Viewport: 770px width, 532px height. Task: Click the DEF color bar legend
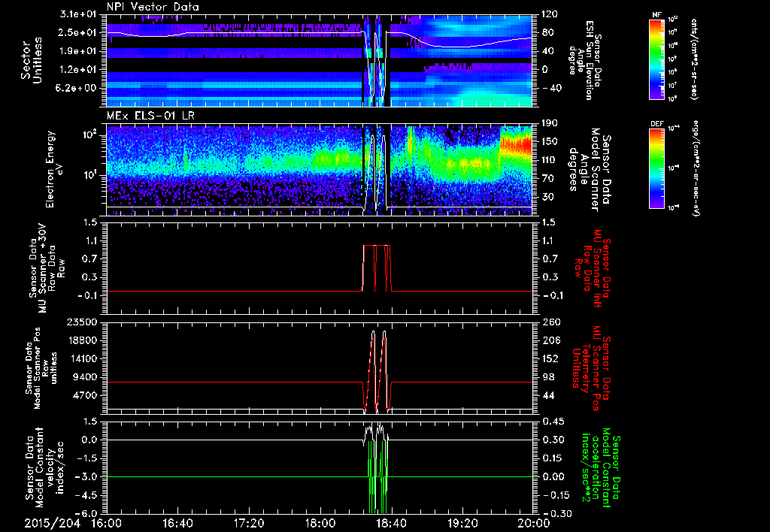[x=656, y=168]
